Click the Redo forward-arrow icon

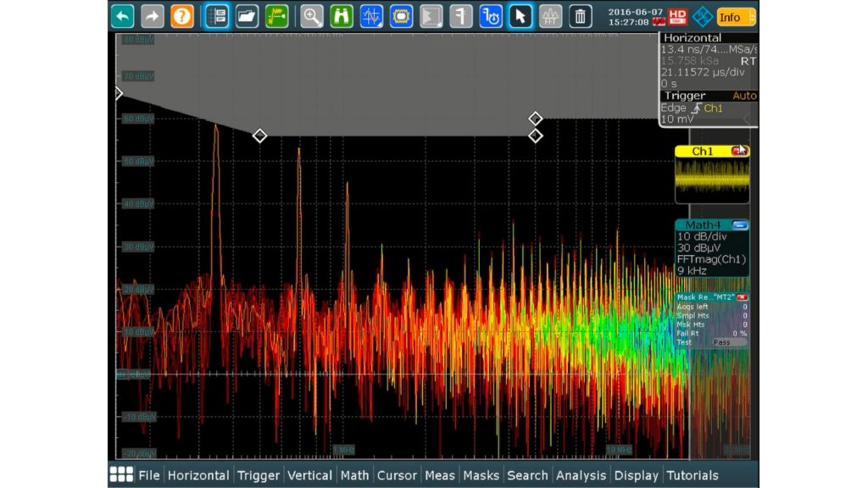coord(153,17)
